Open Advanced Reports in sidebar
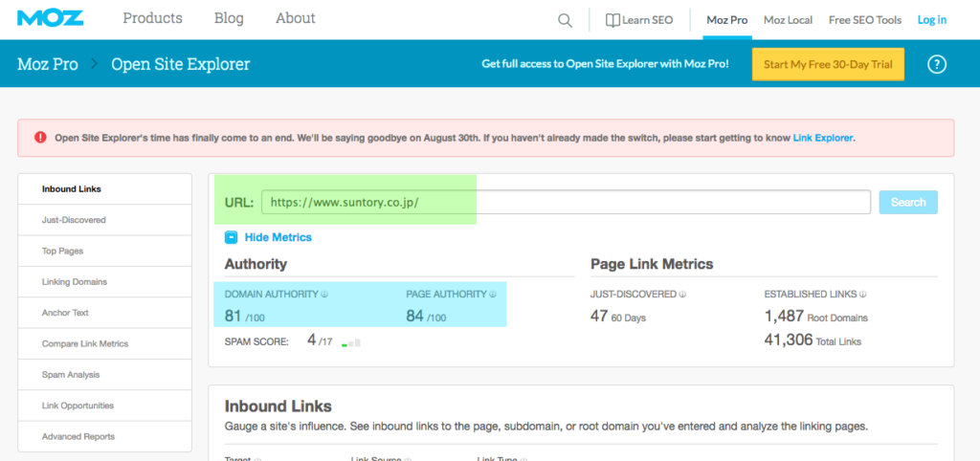The image size is (980, 461). [x=105, y=437]
